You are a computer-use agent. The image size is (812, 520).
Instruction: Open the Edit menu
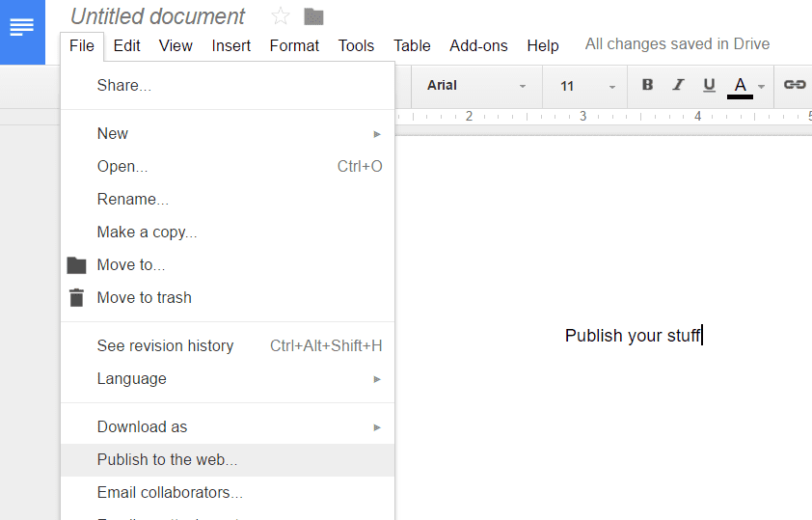pos(127,45)
